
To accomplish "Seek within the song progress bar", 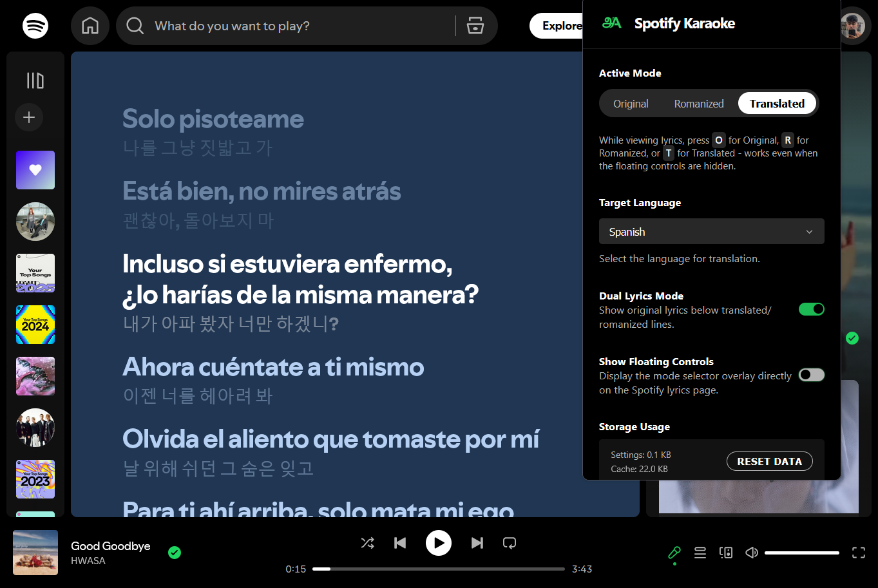I will (x=439, y=569).
